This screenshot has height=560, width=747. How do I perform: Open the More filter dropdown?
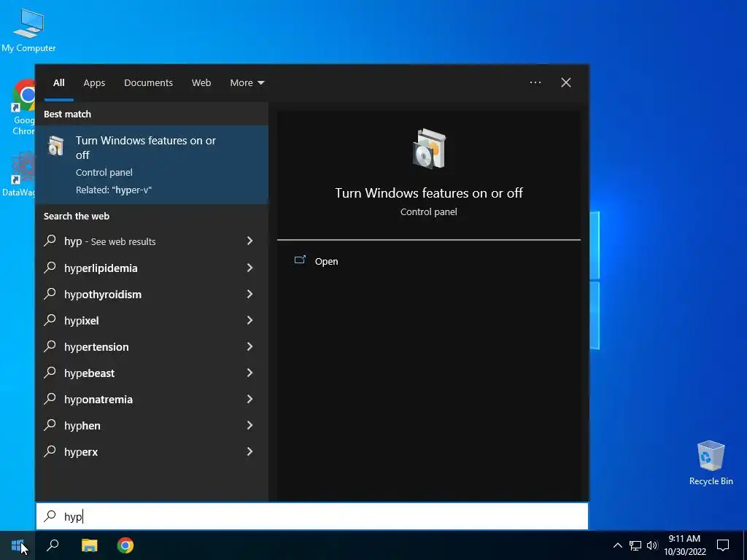247,83
